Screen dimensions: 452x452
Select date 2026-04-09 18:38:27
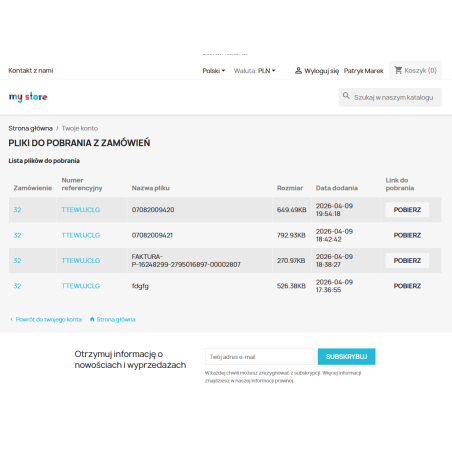point(334,261)
